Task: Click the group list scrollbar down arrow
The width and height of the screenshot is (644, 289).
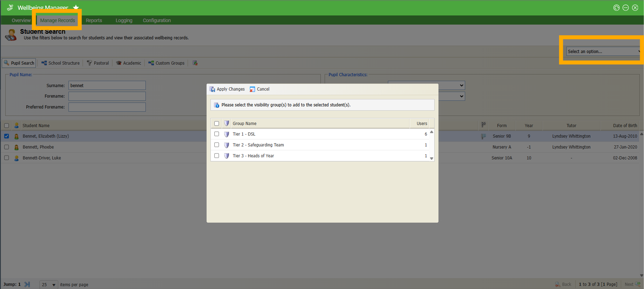Action: [x=431, y=158]
